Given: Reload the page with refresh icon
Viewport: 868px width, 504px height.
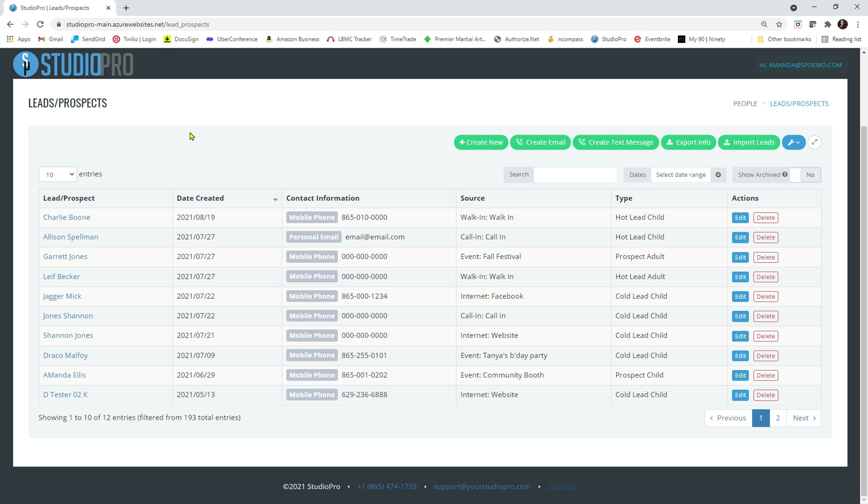Looking at the screenshot, I should click(x=40, y=25).
